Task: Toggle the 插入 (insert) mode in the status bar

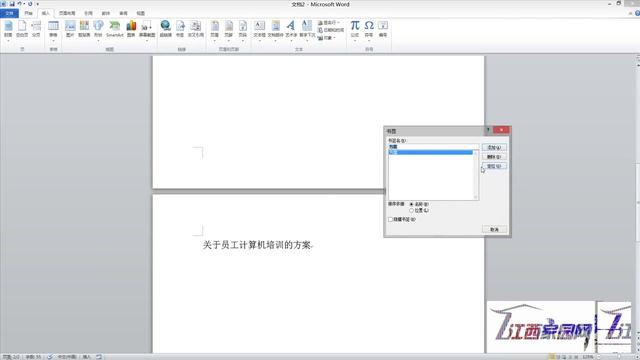Action: [87, 357]
